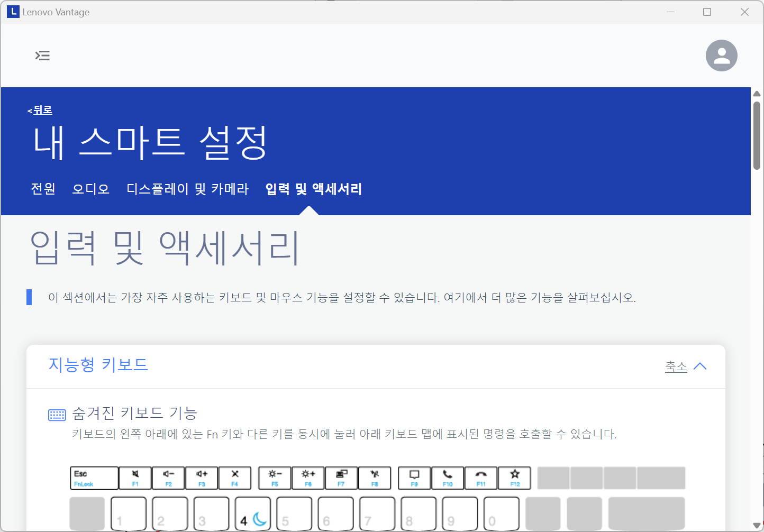The width and height of the screenshot is (764, 532).
Task: Click the F2 volume down key
Action: click(169, 478)
